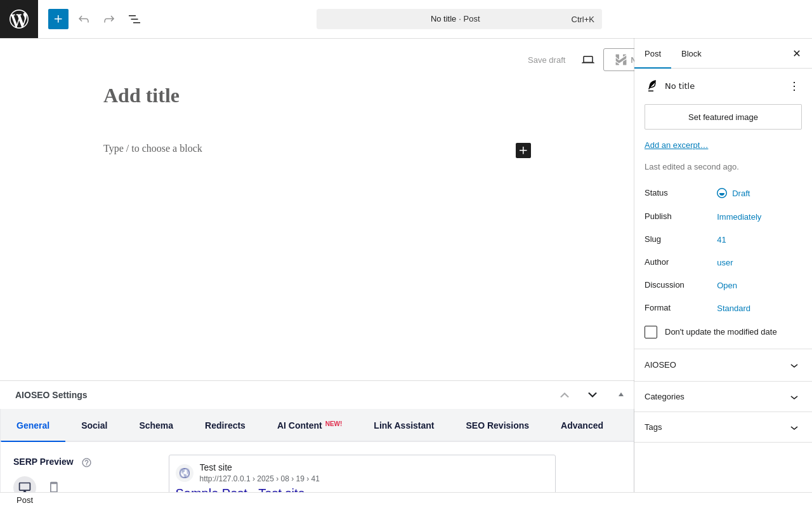Toggle the block inserter plus button

[58, 19]
